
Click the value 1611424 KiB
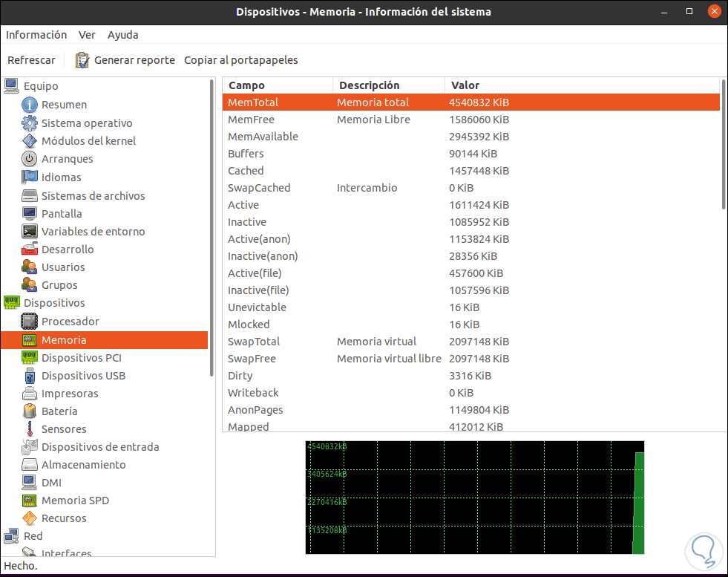coord(479,205)
